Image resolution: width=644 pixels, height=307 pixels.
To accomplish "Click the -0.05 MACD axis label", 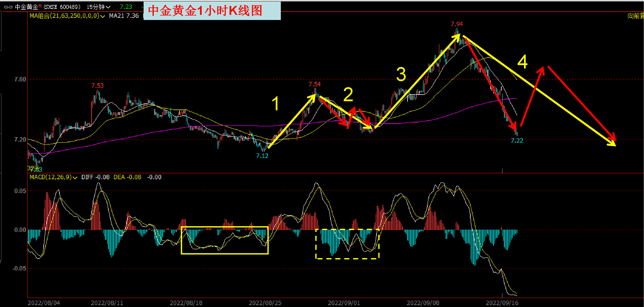I will click(x=19, y=269).
